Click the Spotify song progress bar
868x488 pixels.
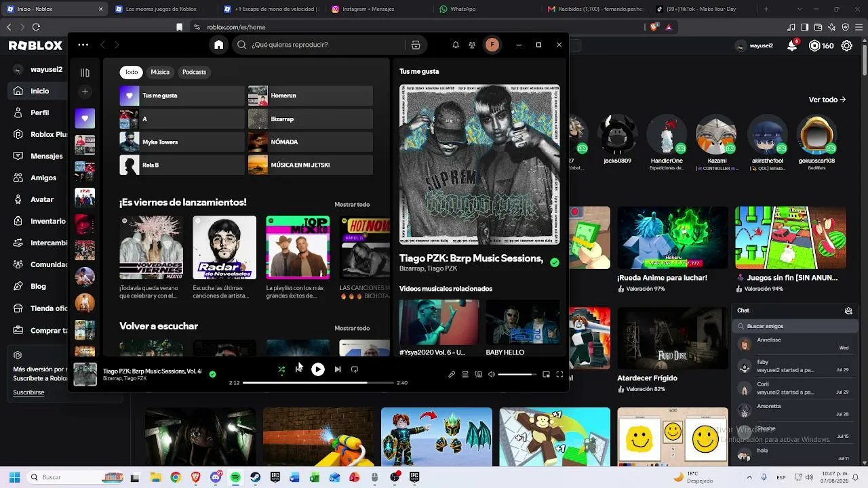tap(318, 383)
